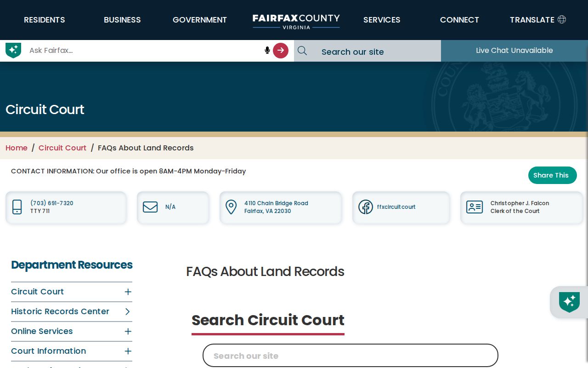Focus the header Search our site field
This screenshot has height=368, width=588.
[377, 52]
